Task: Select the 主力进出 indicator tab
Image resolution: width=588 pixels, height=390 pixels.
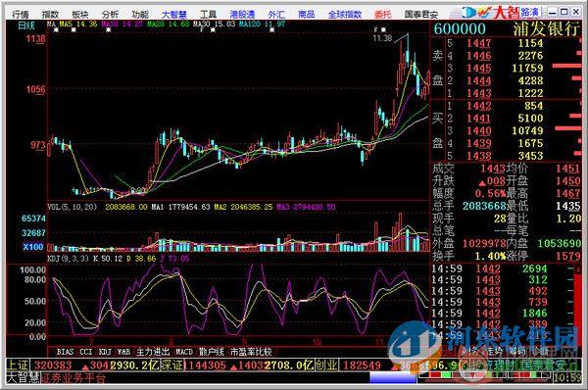Action: point(153,352)
